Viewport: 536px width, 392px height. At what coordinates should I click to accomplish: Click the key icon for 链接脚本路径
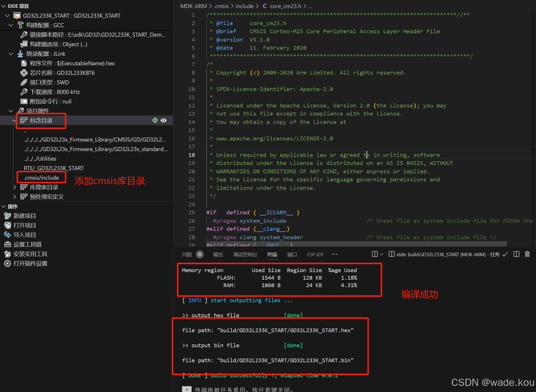point(24,35)
